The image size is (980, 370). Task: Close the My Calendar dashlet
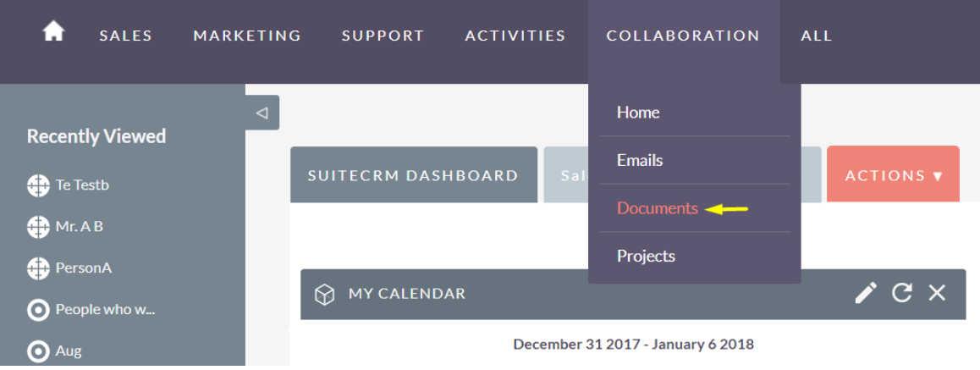[x=937, y=293]
